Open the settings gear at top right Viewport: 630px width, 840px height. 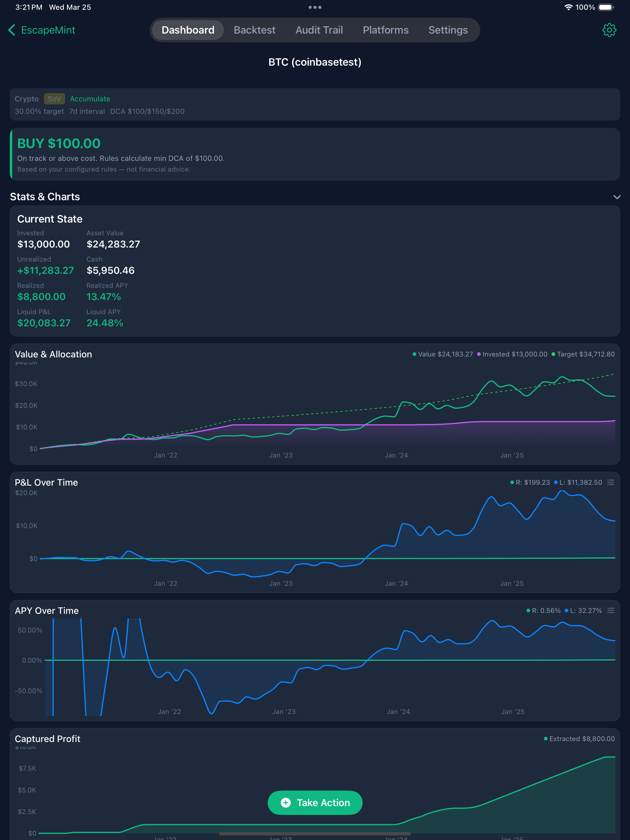click(609, 30)
